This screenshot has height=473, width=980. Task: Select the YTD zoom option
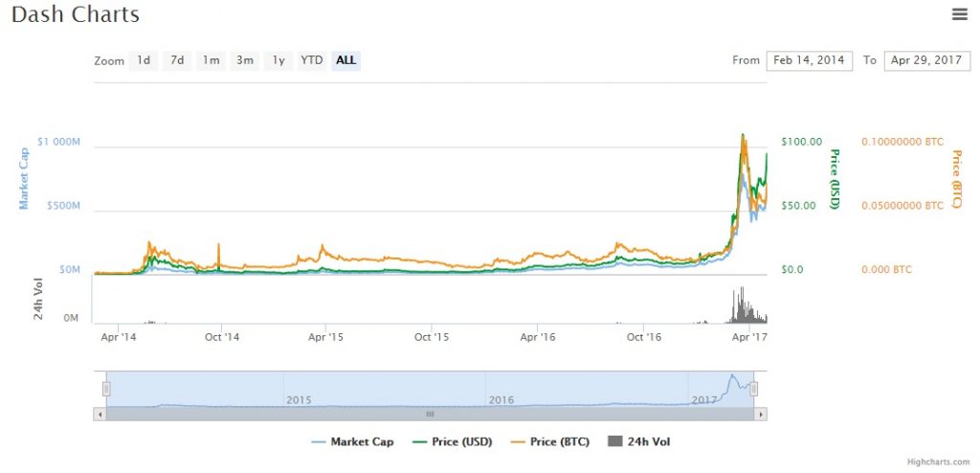[x=311, y=60]
